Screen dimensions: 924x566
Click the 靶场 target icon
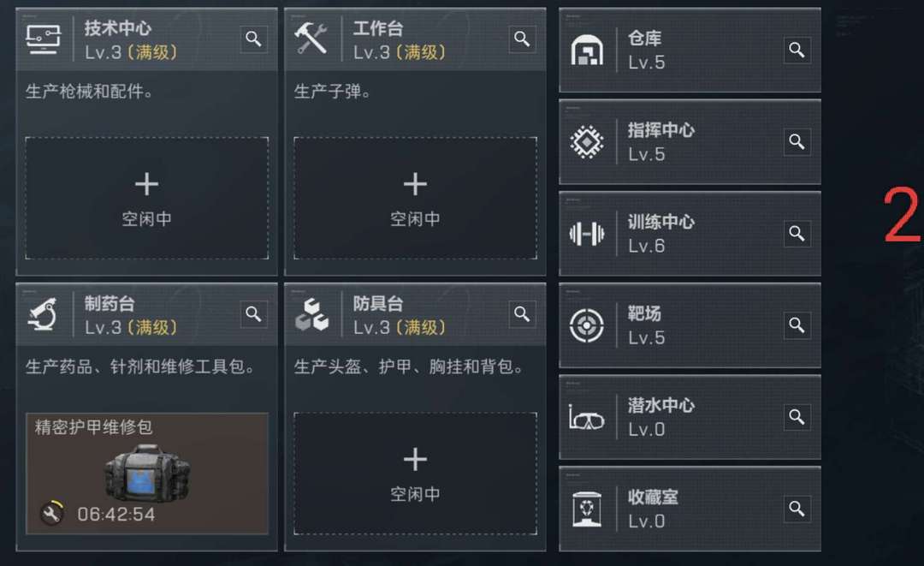pos(587,326)
